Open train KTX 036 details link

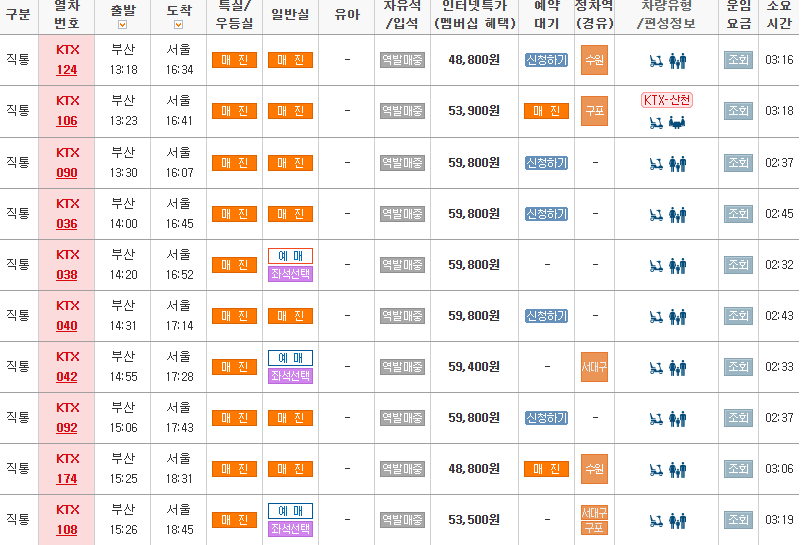[67, 224]
